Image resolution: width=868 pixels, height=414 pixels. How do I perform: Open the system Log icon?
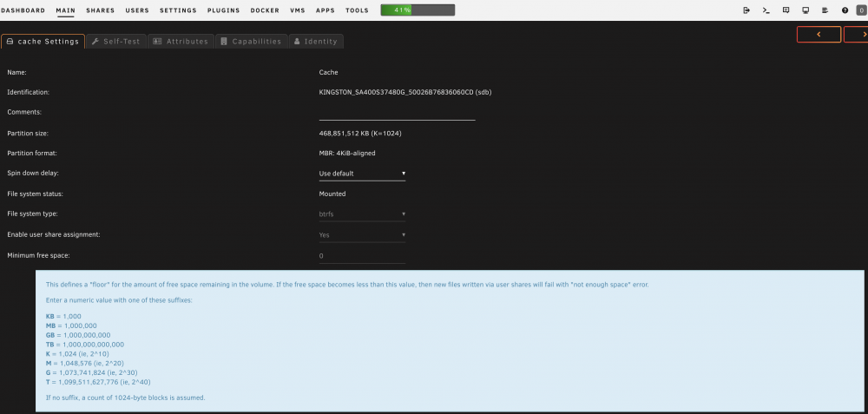(x=825, y=10)
